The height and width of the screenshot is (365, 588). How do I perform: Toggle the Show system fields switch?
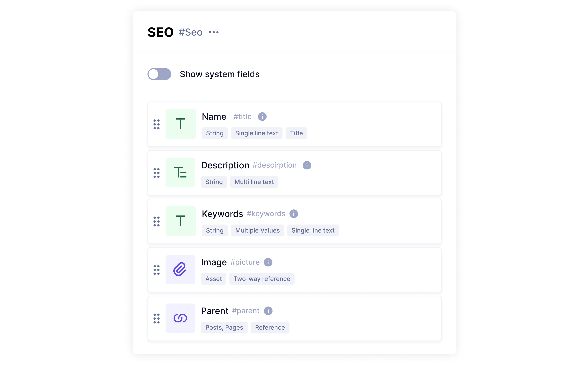159,74
